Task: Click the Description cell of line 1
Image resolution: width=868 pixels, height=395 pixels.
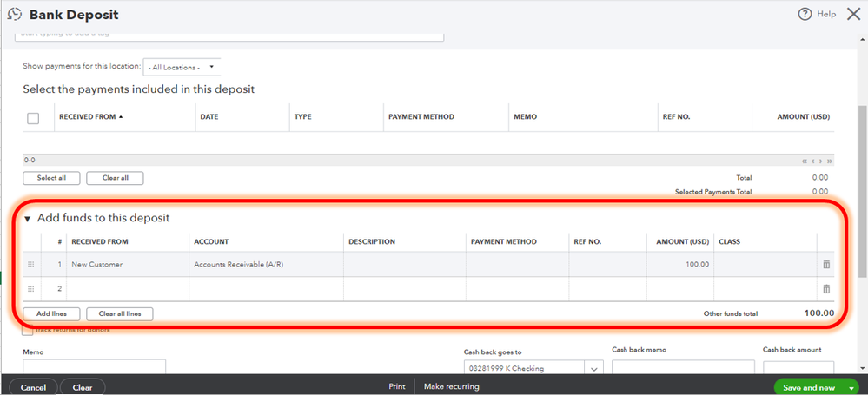Action: pos(405,265)
